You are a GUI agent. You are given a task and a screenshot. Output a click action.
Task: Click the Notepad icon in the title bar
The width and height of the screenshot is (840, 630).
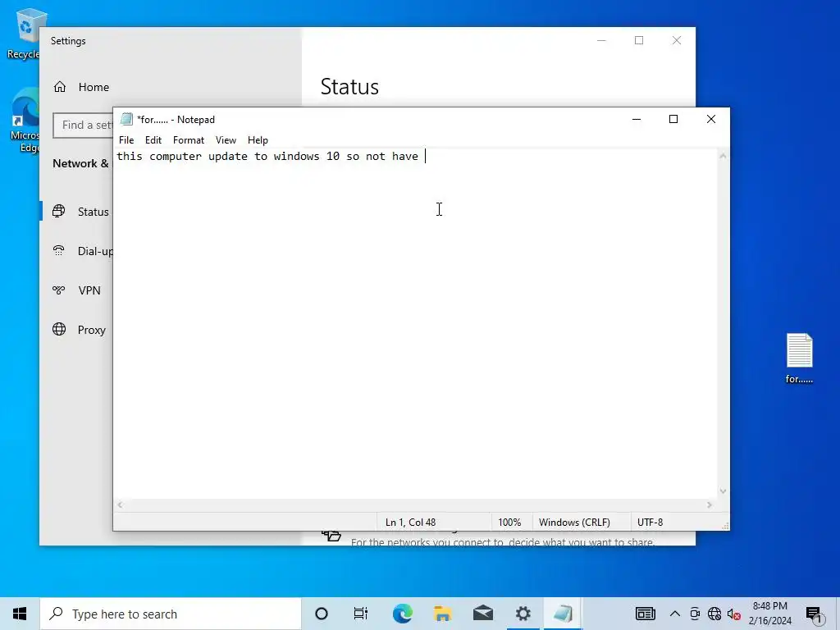pos(126,119)
